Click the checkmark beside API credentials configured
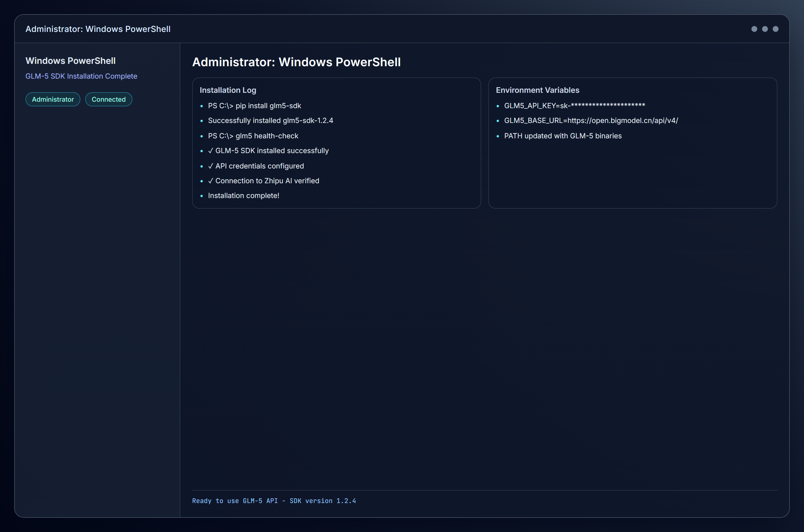Viewport: 804px width, 532px height. [x=211, y=166]
